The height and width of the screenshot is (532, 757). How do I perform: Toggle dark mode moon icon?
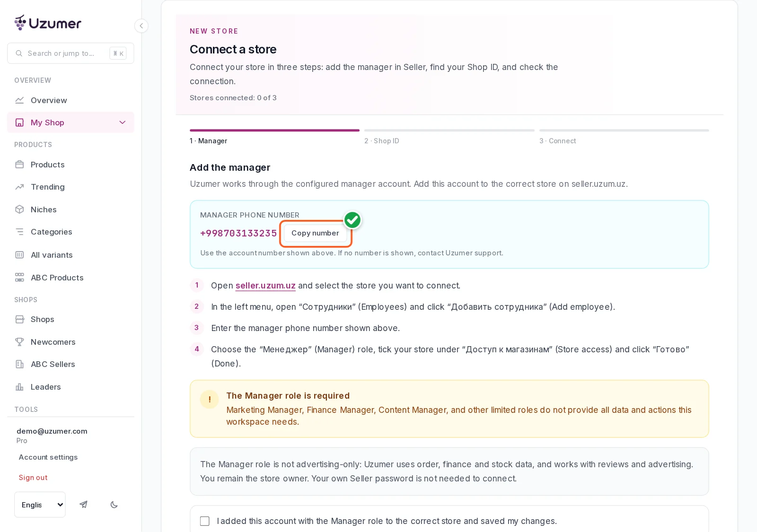[x=114, y=505]
